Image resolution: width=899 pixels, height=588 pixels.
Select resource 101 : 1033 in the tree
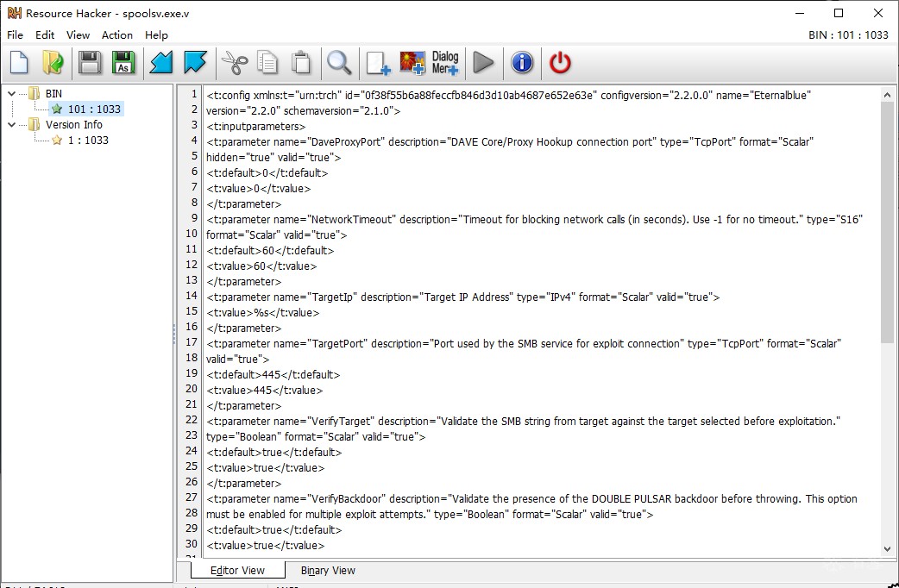pyautogui.click(x=94, y=109)
